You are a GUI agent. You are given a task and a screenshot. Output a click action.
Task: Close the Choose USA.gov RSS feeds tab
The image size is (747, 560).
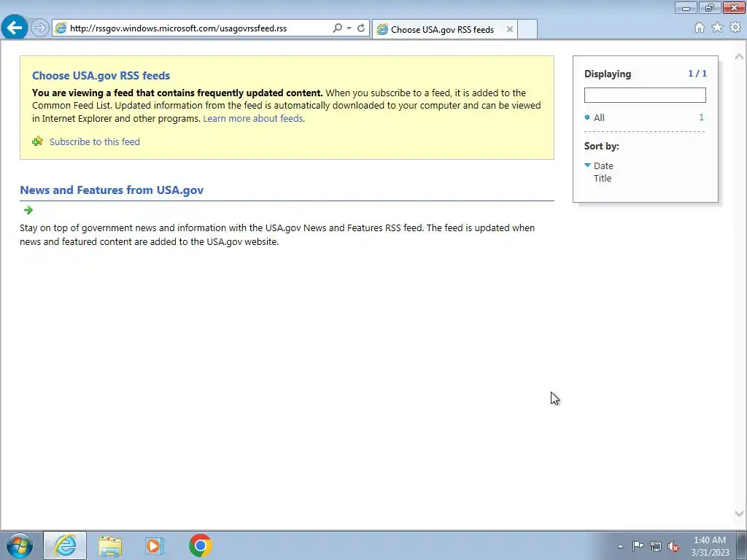point(510,29)
